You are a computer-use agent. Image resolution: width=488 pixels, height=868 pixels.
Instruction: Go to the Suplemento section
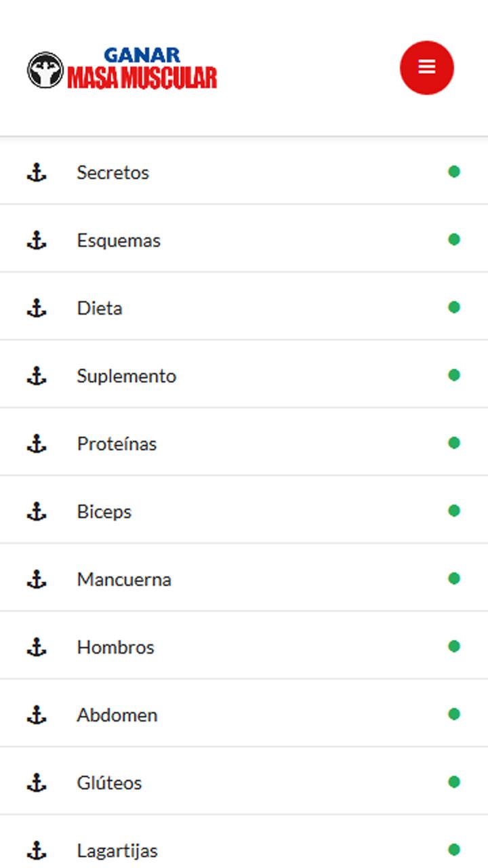click(126, 376)
